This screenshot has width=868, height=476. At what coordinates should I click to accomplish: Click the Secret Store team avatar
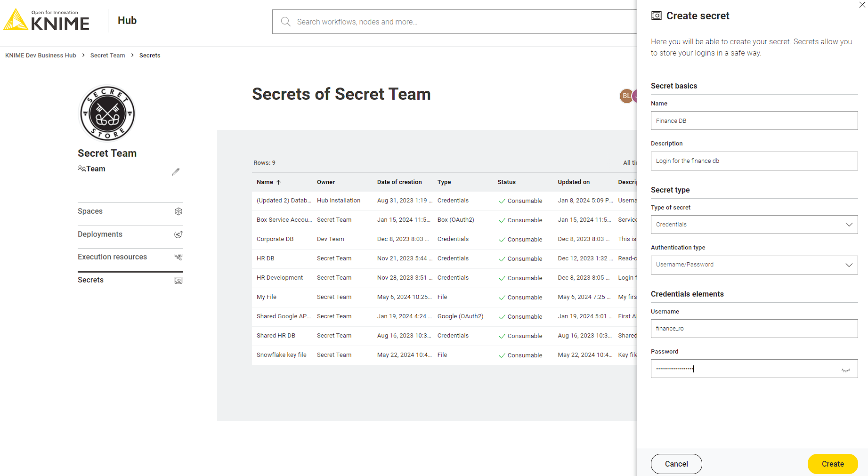pos(107,113)
